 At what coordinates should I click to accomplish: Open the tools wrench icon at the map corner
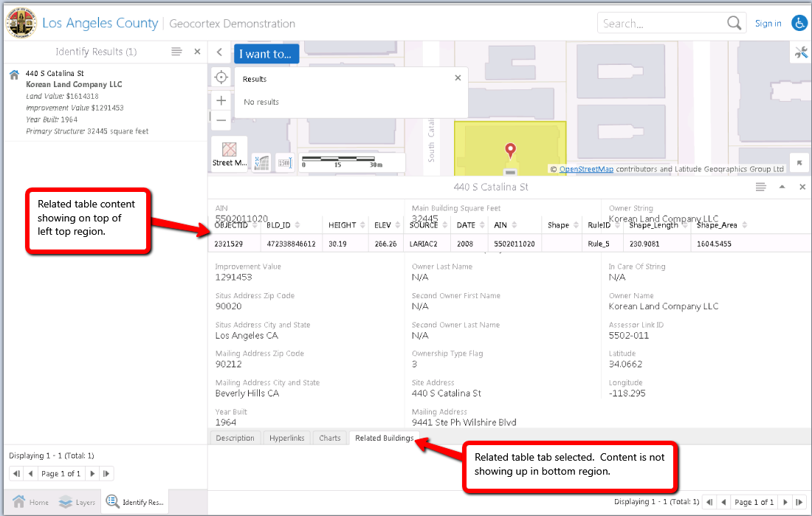pos(801,52)
